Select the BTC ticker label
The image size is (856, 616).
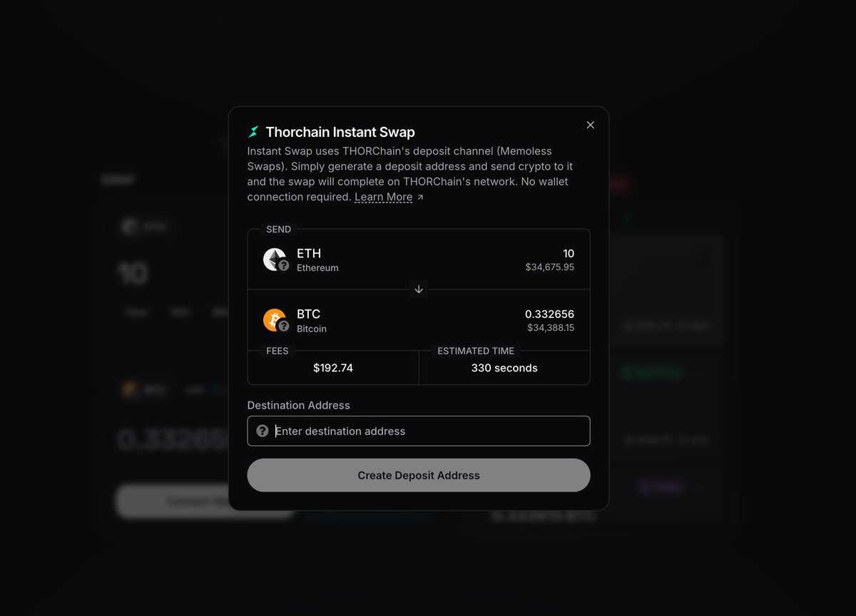[x=309, y=314]
